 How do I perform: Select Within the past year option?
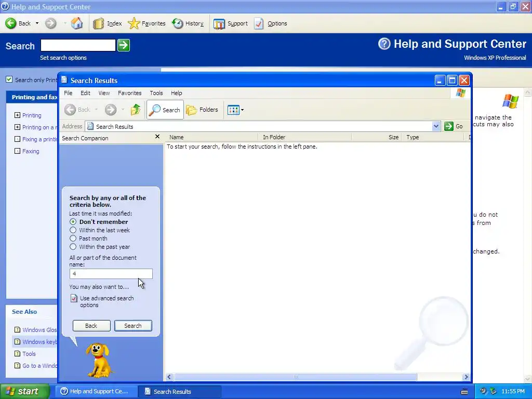point(73,247)
